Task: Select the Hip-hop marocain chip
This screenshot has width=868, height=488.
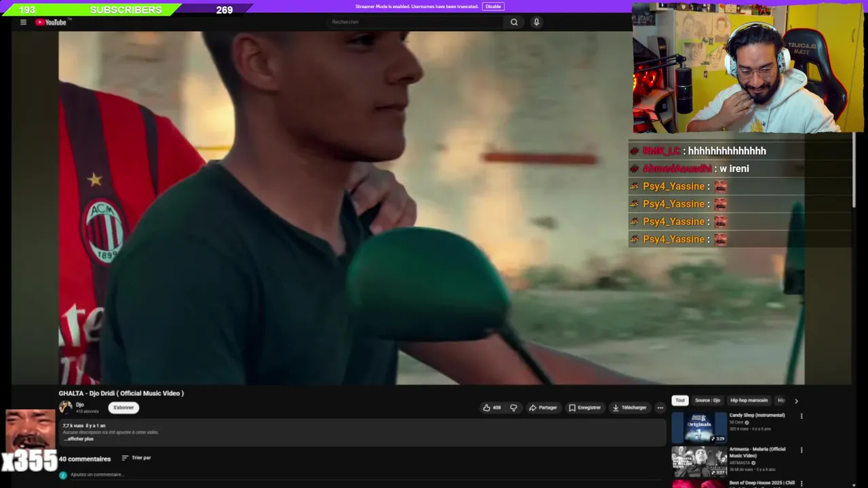Action: coord(749,401)
